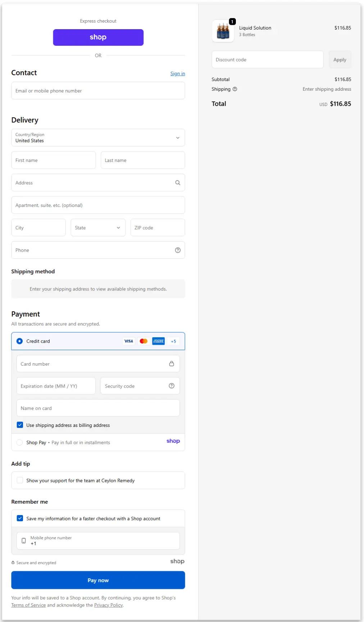Click the quantity badge on product image
The height and width of the screenshot is (622, 364).
tap(232, 22)
